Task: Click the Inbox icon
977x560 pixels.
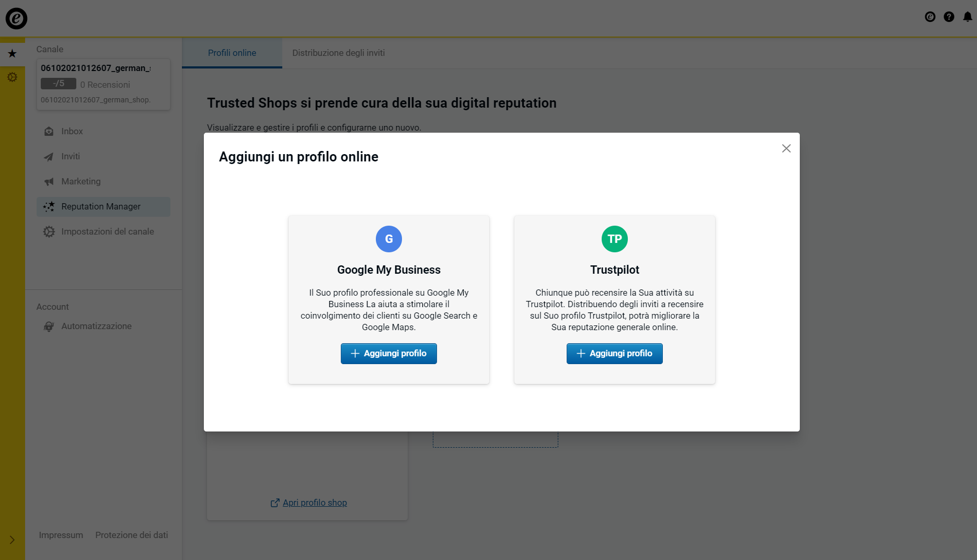Action: click(49, 131)
